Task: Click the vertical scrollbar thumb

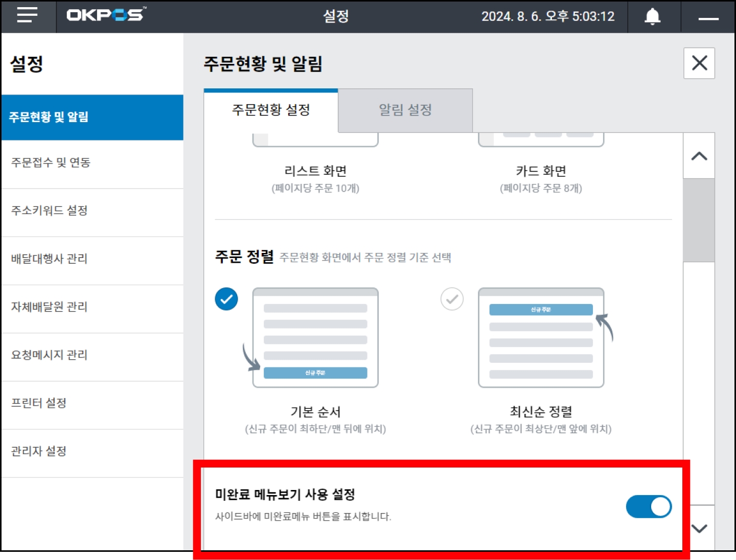Action: point(698,220)
